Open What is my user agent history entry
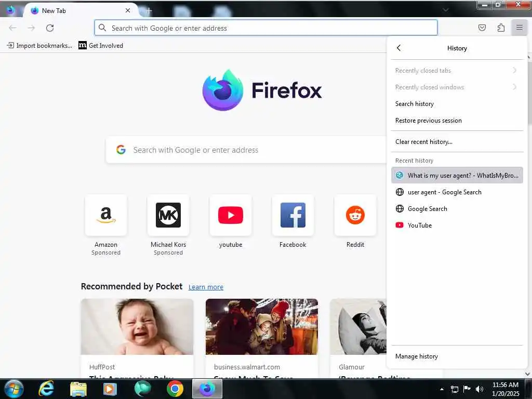532x399 pixels. click(x=457, y=176)
